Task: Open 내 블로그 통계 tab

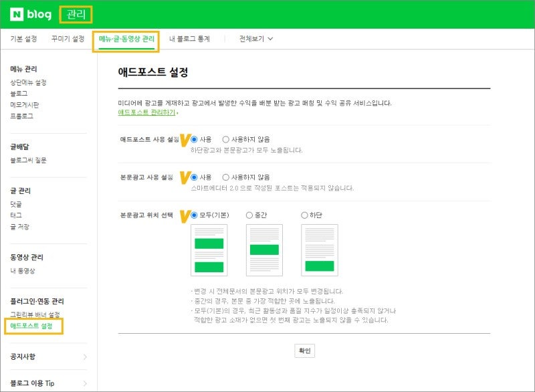Action: (189, 39)
